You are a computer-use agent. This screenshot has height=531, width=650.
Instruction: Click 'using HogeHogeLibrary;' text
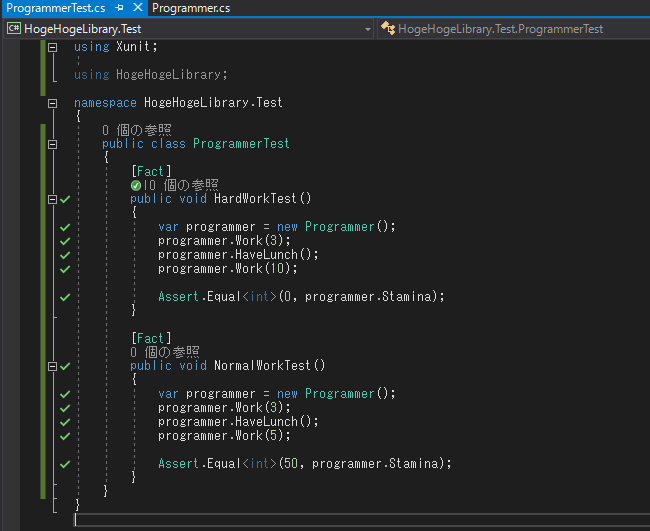pos(151,75)
